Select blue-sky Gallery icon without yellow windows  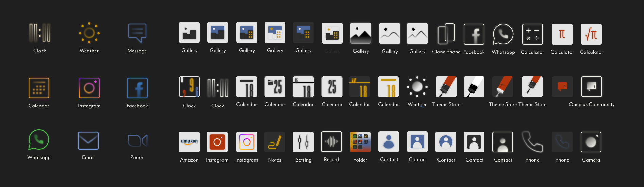tap(218, 33)
